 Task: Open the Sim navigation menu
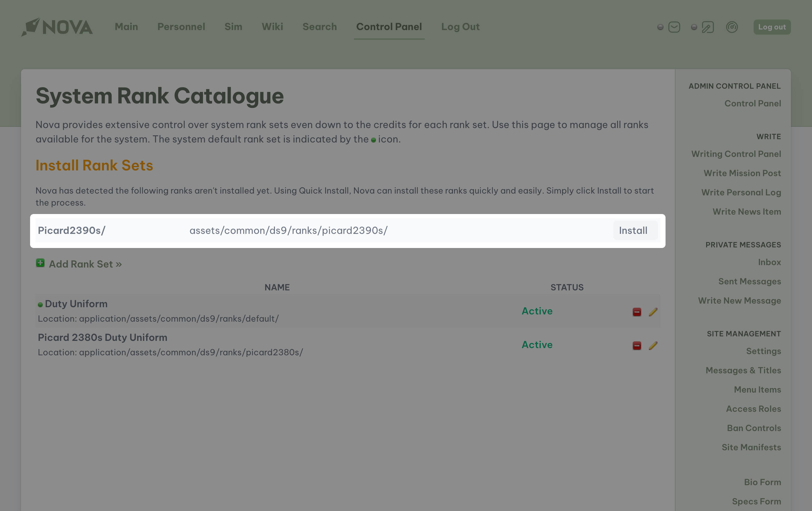tap(233, 27)
